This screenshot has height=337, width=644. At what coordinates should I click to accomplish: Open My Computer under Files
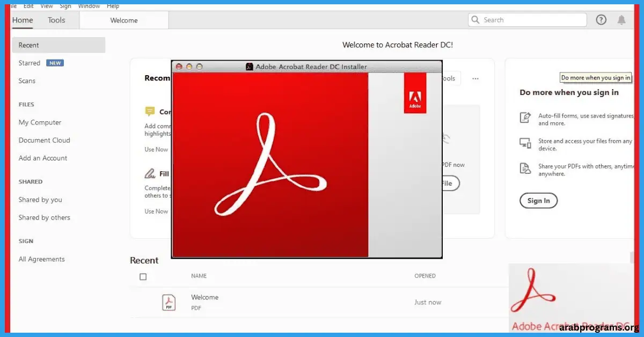coord(40,122)
